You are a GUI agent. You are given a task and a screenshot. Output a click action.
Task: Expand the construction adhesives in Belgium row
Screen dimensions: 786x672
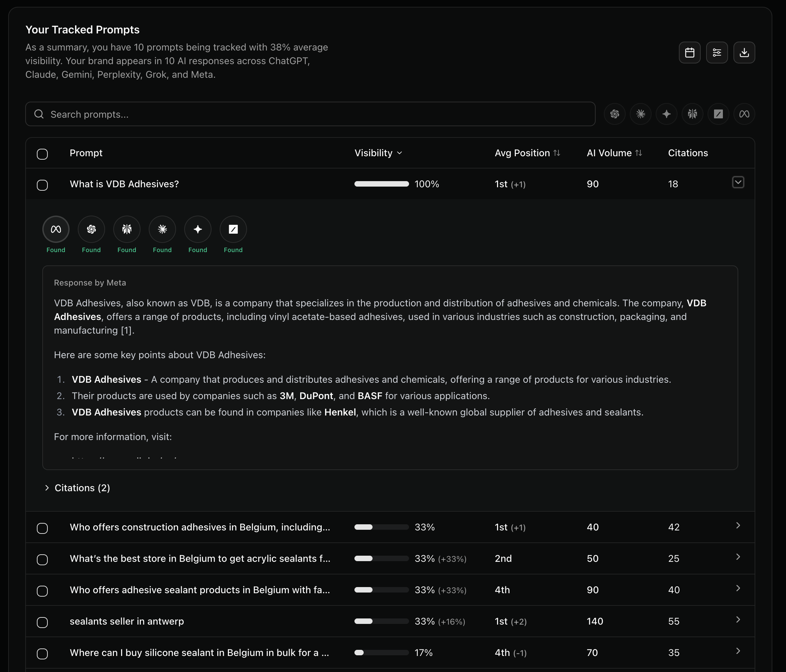pos(738,526)
